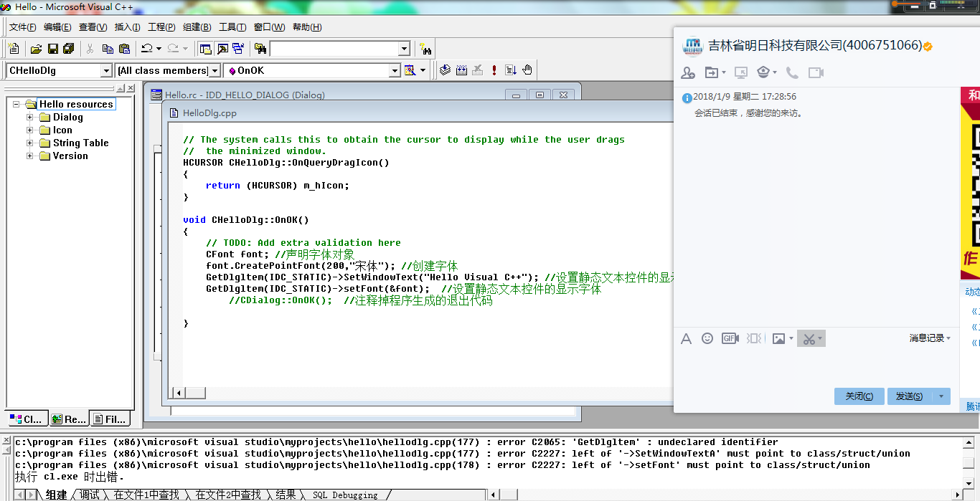Switch to the 调试 output tab

tap(90, 495)
